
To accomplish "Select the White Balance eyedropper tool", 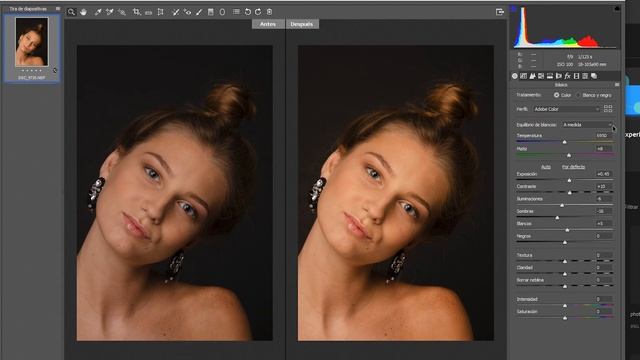I will (98, 12).
